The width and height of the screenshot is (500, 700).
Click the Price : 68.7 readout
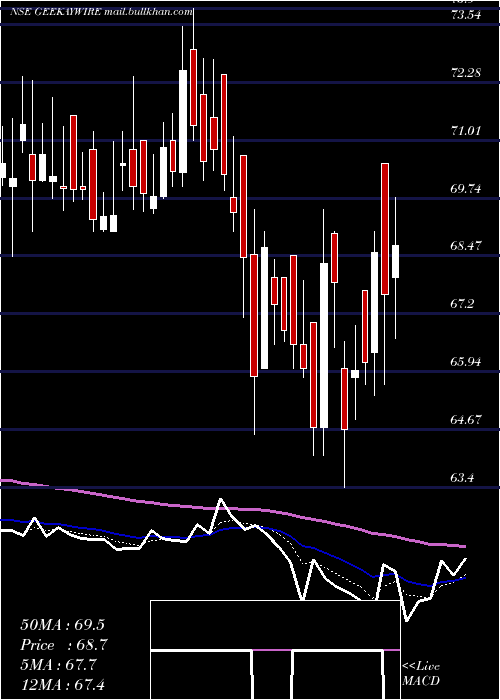pos(64,644)
